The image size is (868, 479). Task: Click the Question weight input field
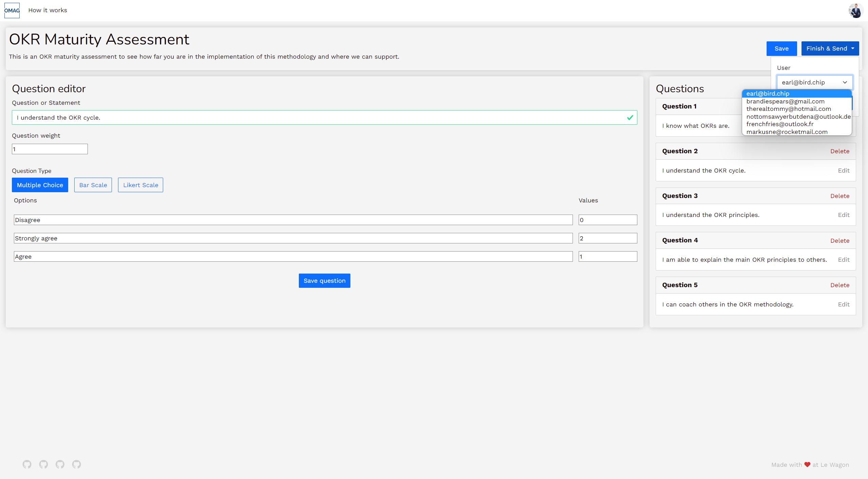(x=50, y=149)
